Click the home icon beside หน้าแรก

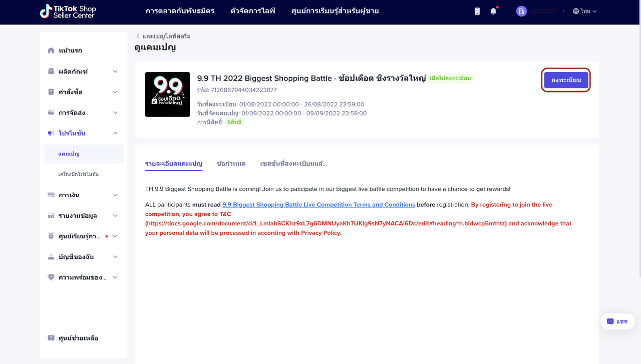tap(51, 51)
